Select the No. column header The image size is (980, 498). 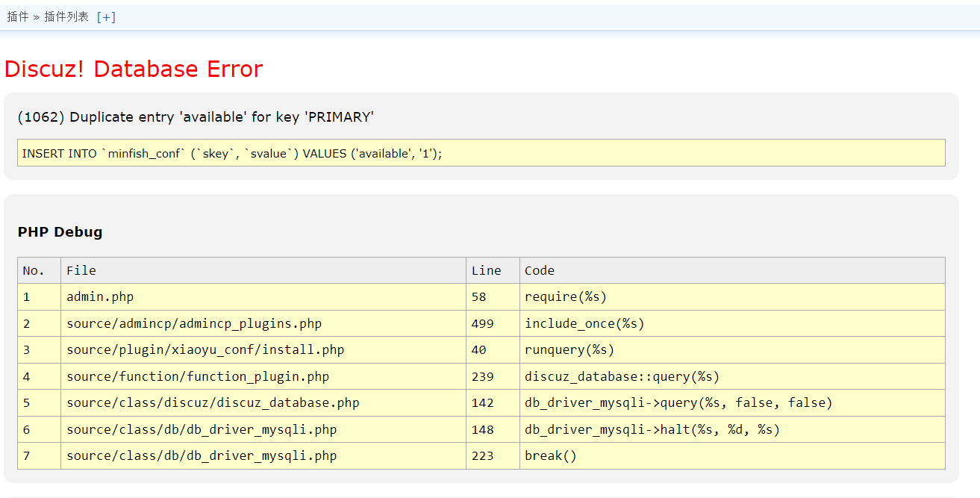tap(40, 270)
